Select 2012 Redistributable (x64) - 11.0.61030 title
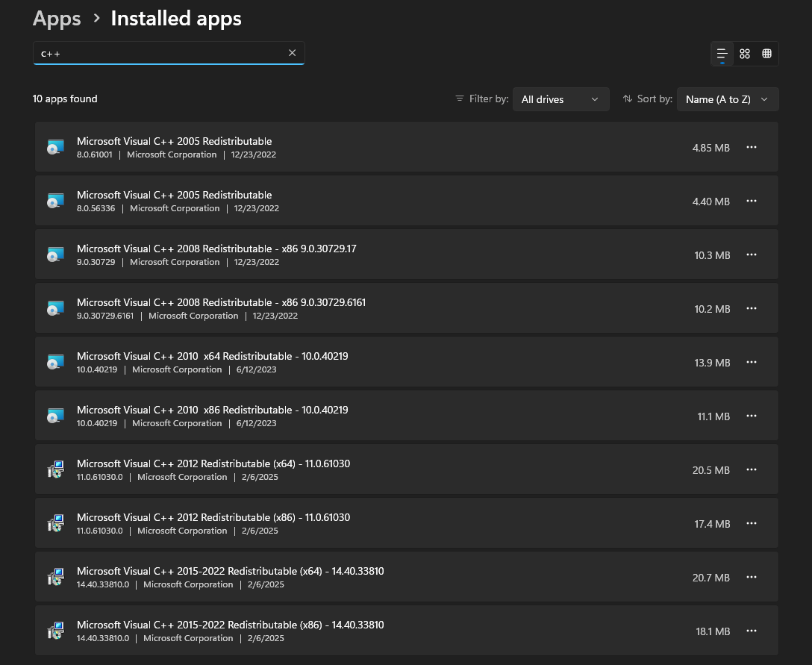This screenshot has height=665, width=812. click(x=213, y=463)
